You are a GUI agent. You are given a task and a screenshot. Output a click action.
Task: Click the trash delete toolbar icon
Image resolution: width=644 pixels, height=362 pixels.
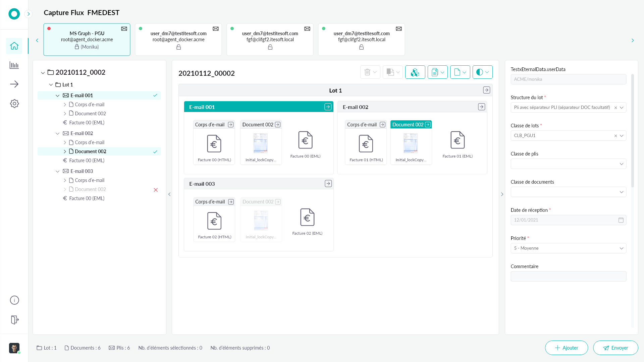[367, 72]
